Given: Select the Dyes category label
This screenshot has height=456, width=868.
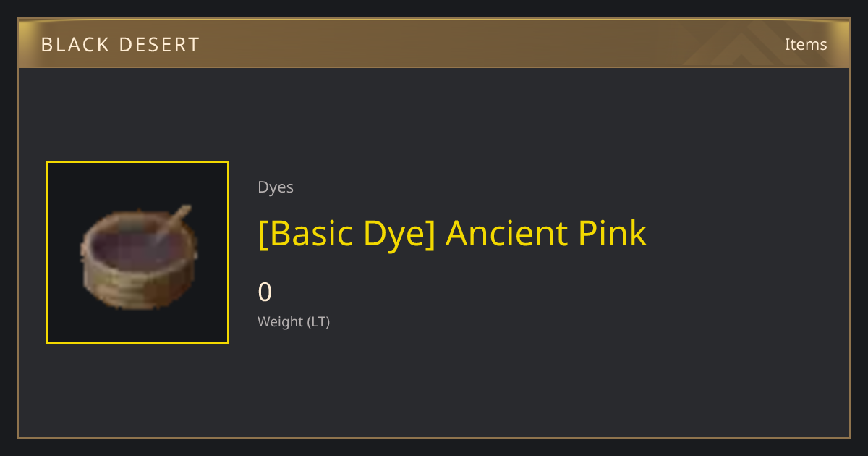Looking at the screenshot, I should (x=276, y=187).
